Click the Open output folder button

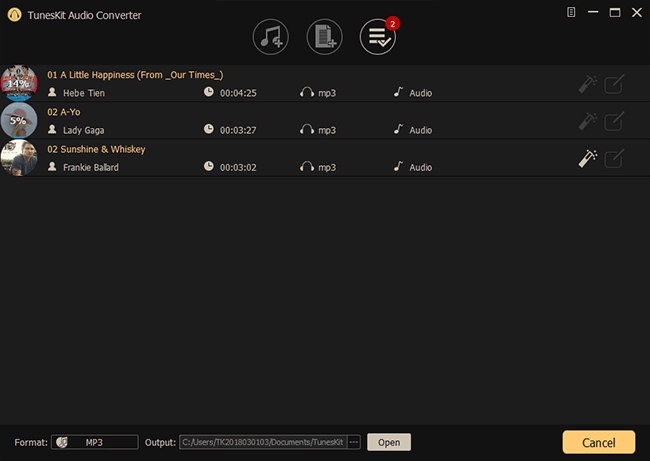pos(389,442)
